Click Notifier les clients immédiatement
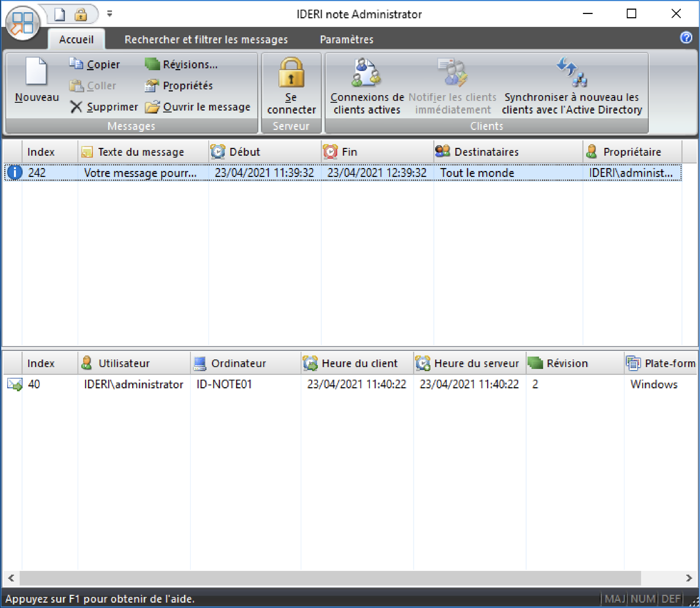Screen dimensions: 700x608 [452, 86]
